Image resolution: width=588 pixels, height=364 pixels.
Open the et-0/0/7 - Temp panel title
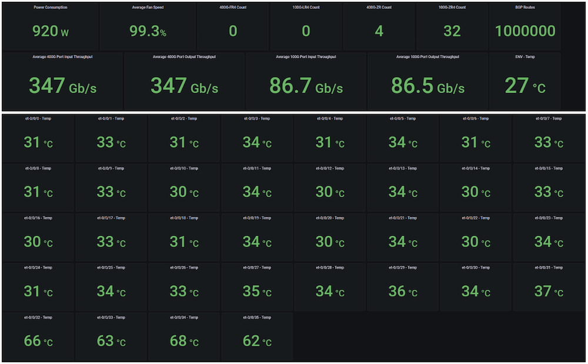549,118
